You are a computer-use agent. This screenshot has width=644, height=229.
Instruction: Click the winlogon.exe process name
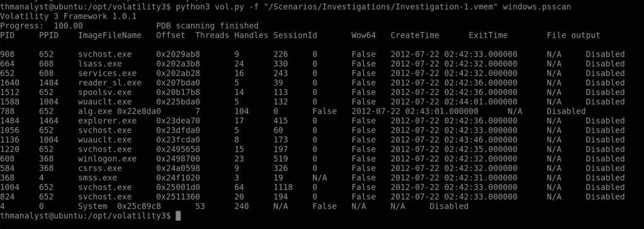tap(107, 159)
